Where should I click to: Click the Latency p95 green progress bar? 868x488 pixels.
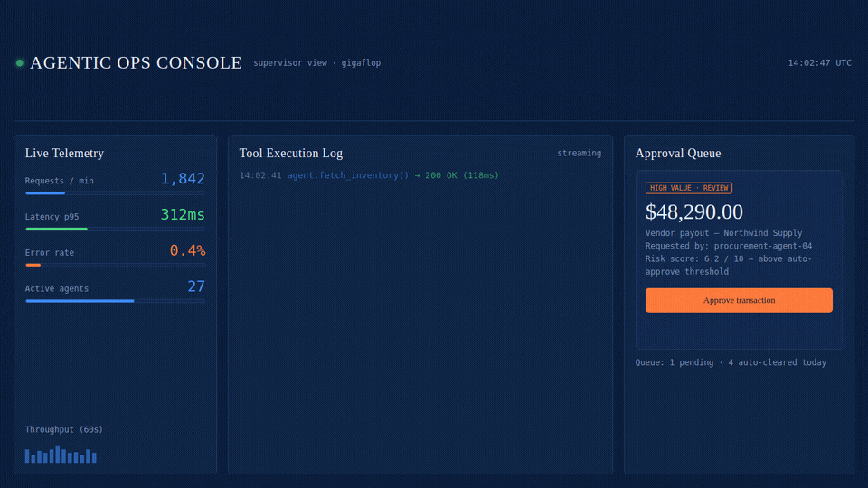115,229
